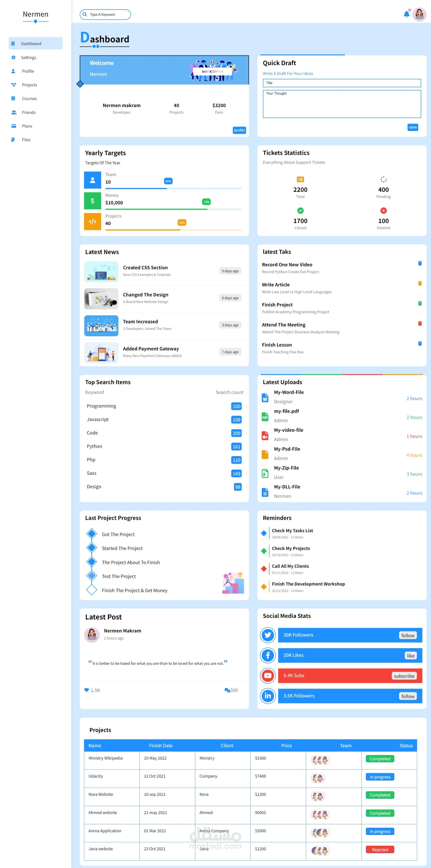The height and width of the screenshot is (868, 431).
Task: Click in progress status for Udacity
Action: [380, 777]
